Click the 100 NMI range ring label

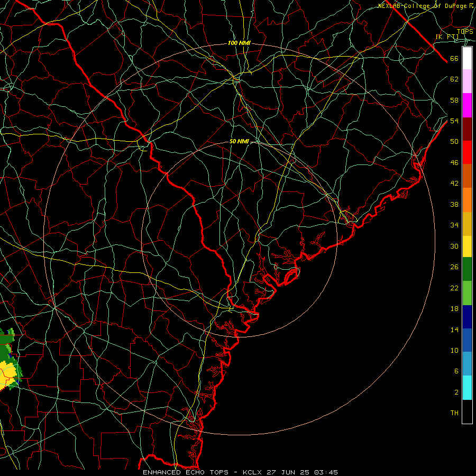coord(239,43)
